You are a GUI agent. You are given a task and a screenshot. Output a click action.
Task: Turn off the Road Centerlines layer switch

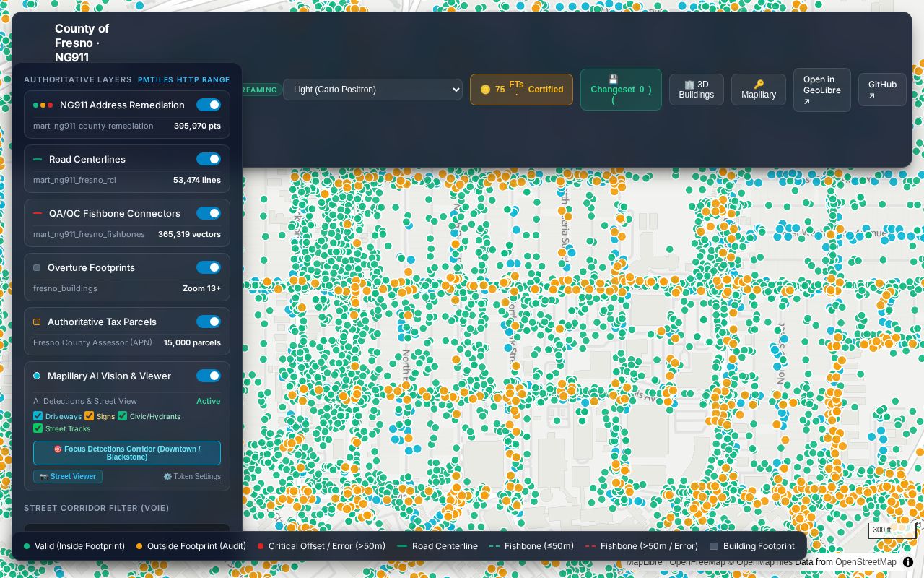tap(209, 159)
